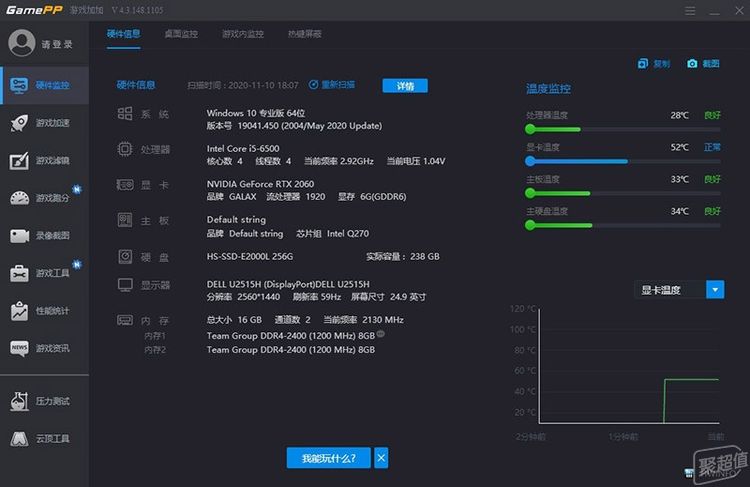This screenshot has width=750, height=487.
Task: Click the 内存2 Team Group DDR4-2400 line
Action: click(x=291, y=350)
